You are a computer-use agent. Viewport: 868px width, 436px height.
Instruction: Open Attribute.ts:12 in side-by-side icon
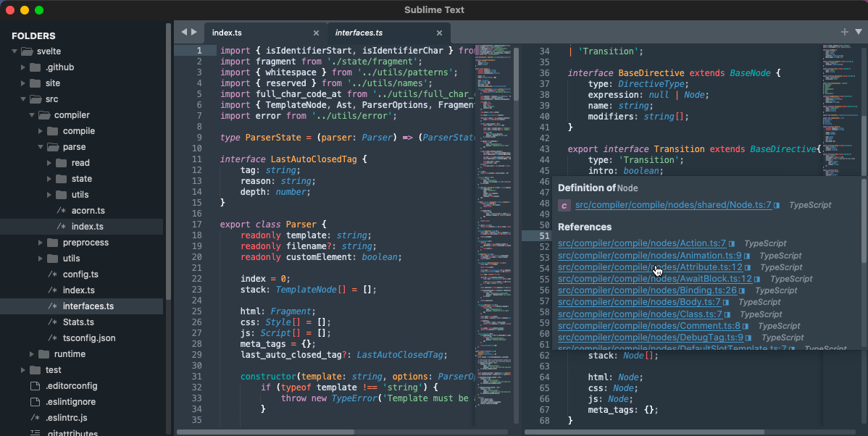[748, 268]
